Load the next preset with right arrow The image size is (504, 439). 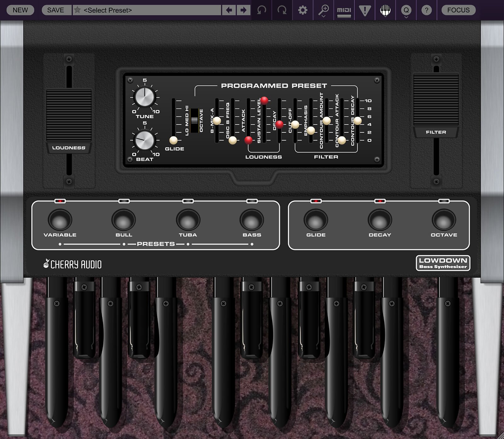[243, 10]
